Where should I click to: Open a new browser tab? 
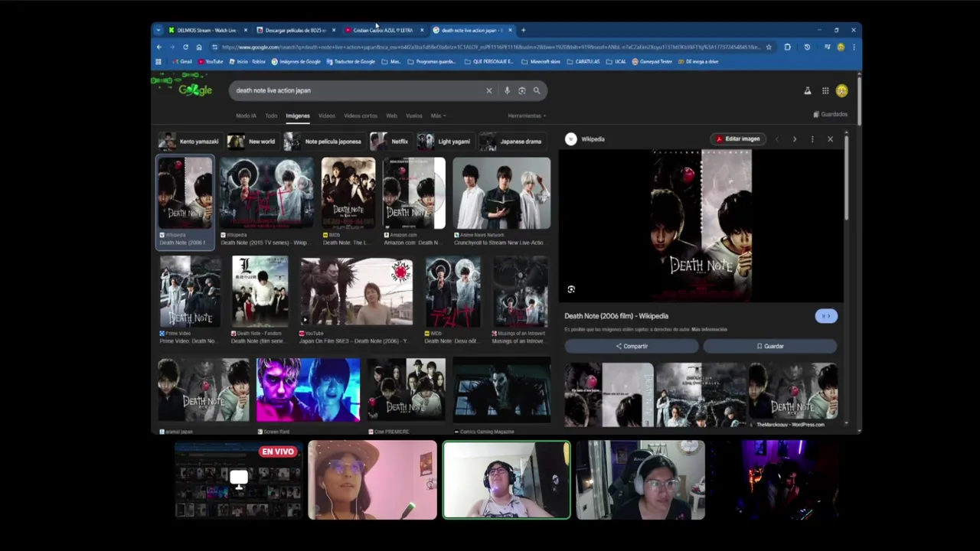(524, 30)
